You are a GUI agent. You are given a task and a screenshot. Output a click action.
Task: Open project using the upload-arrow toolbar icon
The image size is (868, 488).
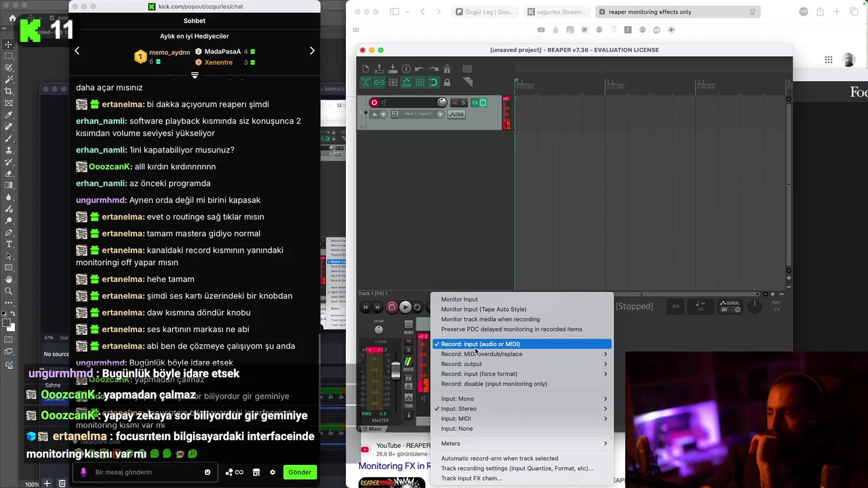coord(379,69)
